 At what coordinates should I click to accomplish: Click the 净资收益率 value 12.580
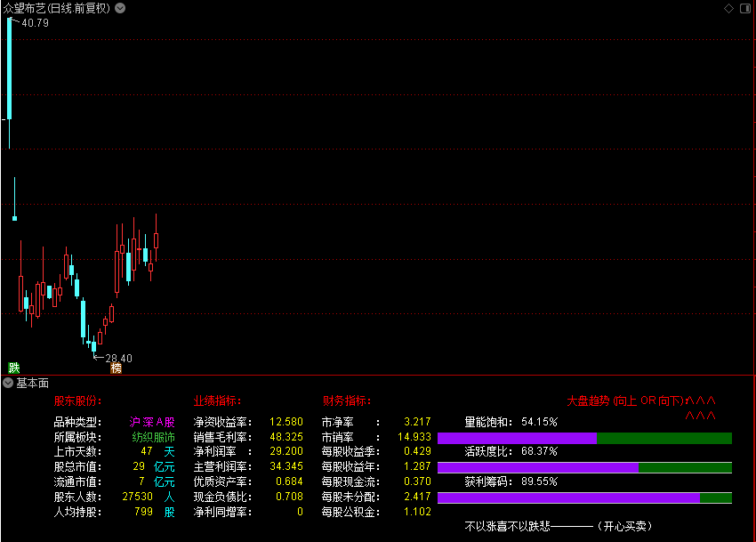[x=286, y=422]
